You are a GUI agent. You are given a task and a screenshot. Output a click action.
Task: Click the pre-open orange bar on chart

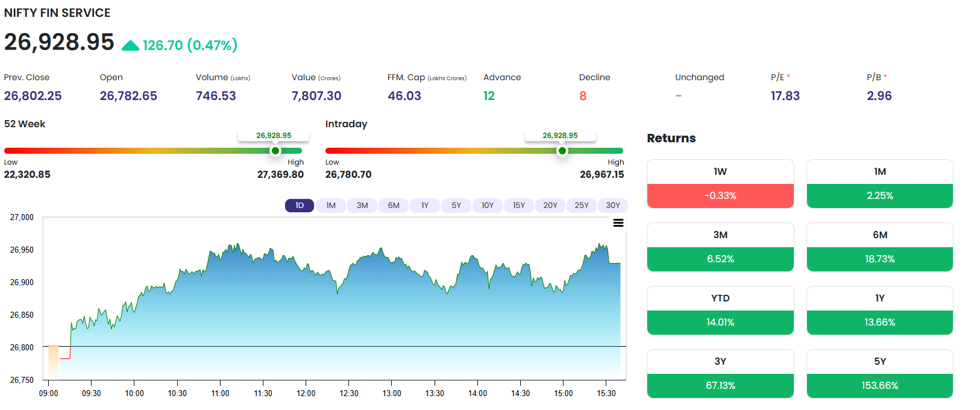(x=54, y=362)
